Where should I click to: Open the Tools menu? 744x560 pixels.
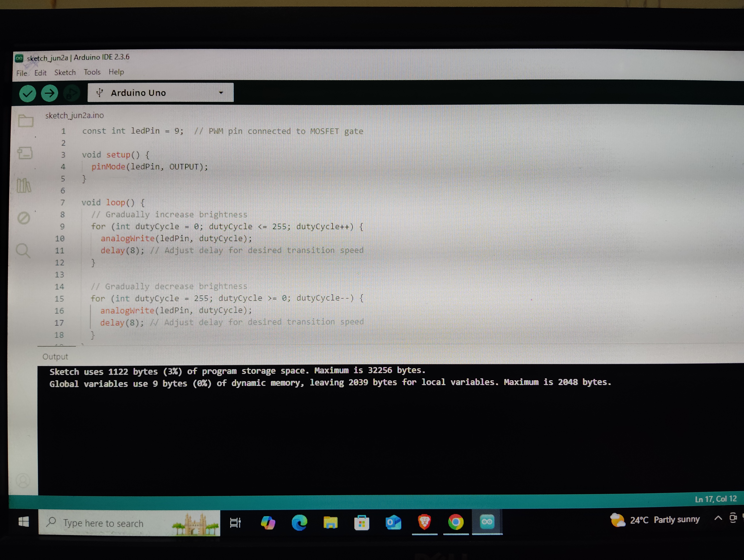click(x=92, y=72)
